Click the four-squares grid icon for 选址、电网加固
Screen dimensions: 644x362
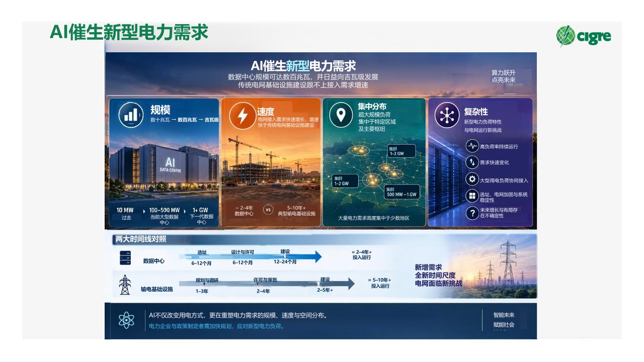472,196
